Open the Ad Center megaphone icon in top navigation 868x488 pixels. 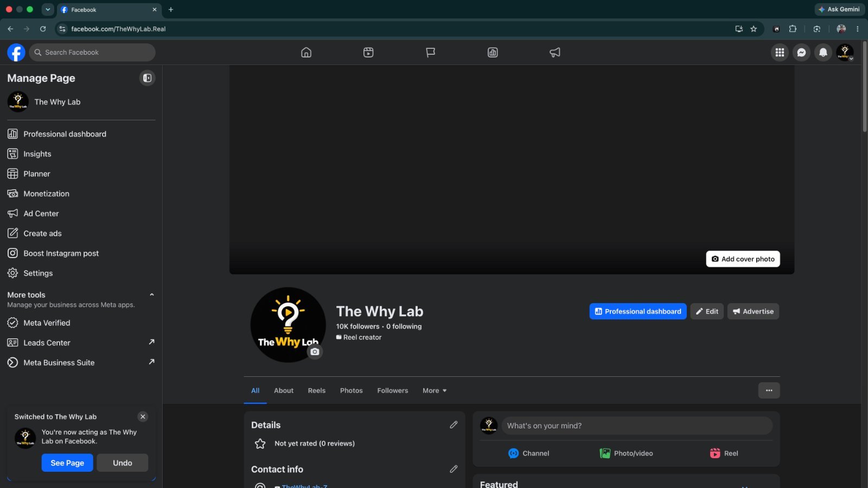555,53
